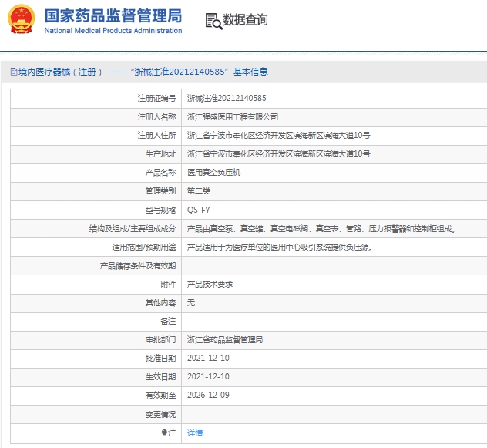The image size is (487, 448).
Task: Click the national emblem logo
Action: click(21, 19)
